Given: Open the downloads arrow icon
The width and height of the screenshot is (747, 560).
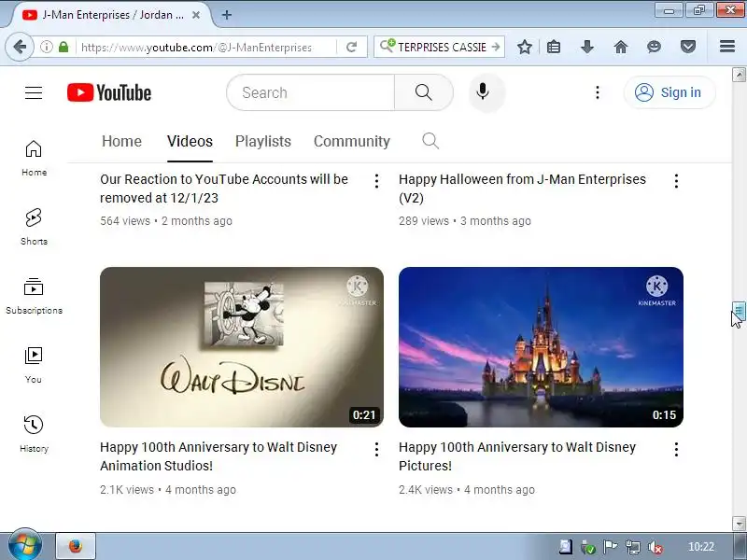Looking at the screenshot, I should (x=587, y=47).
